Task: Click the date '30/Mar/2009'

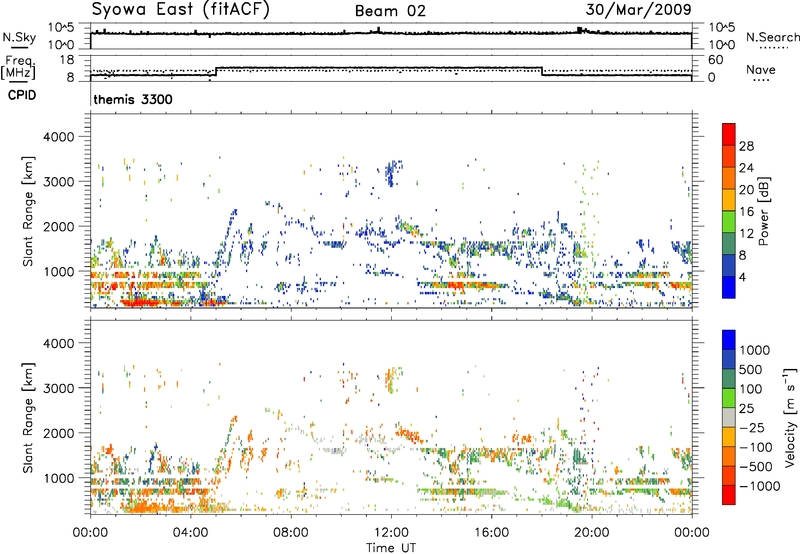Action: click(638, 10)
